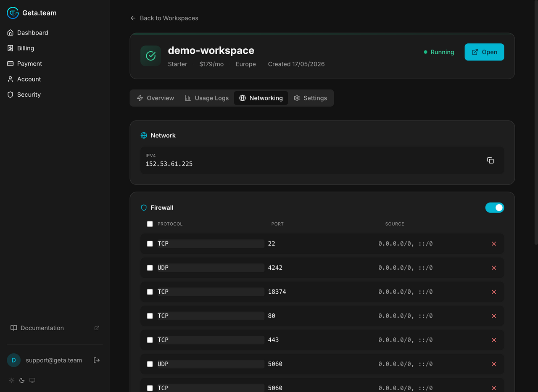Tick the checkbox for TCP port 80
538x392 pixels.
click(150, 316)
